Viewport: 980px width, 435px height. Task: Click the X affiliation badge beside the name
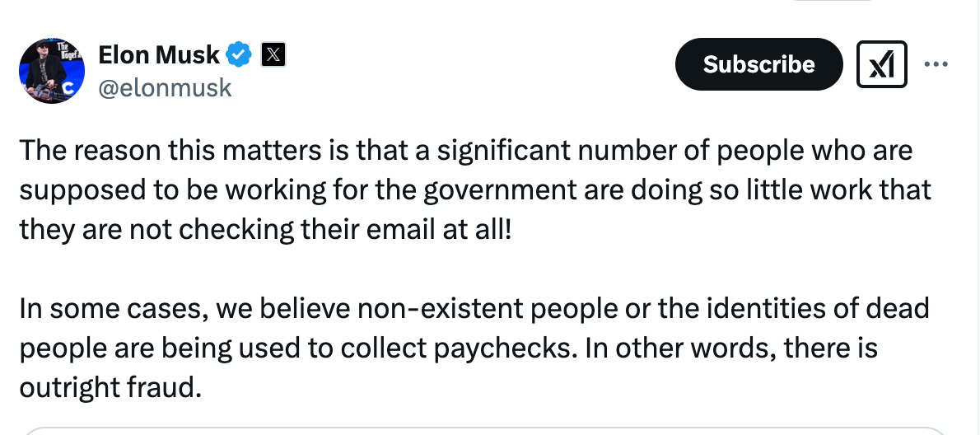pos(273,55)
